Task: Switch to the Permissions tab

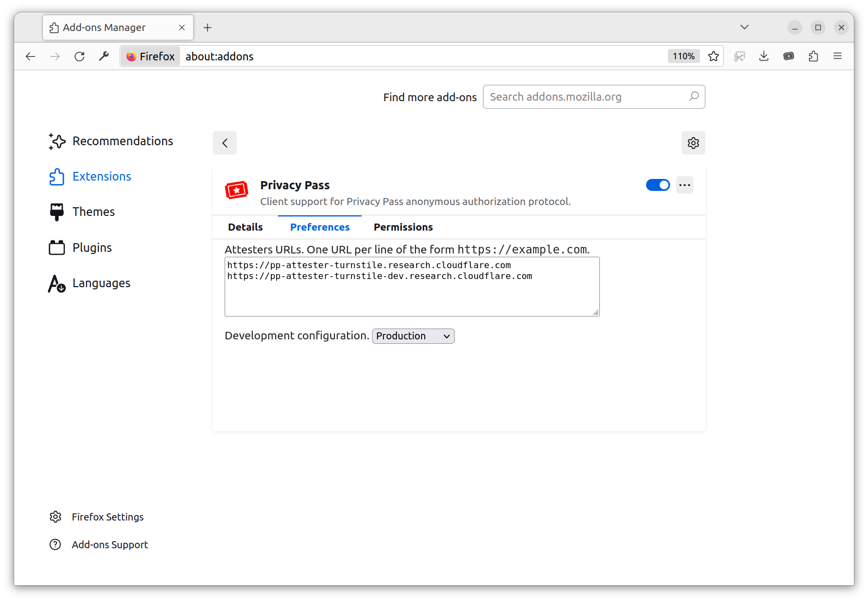Action: coord(403,227)
